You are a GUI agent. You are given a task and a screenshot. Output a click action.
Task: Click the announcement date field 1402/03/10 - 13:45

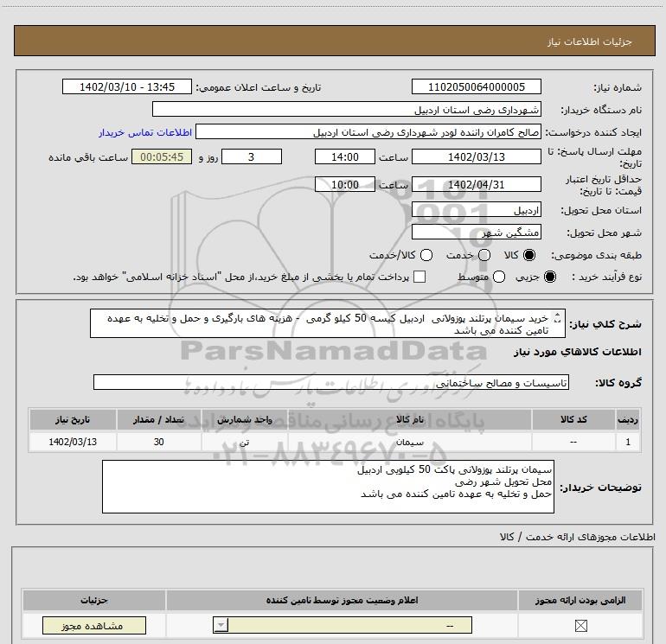[x=127, y=86]
